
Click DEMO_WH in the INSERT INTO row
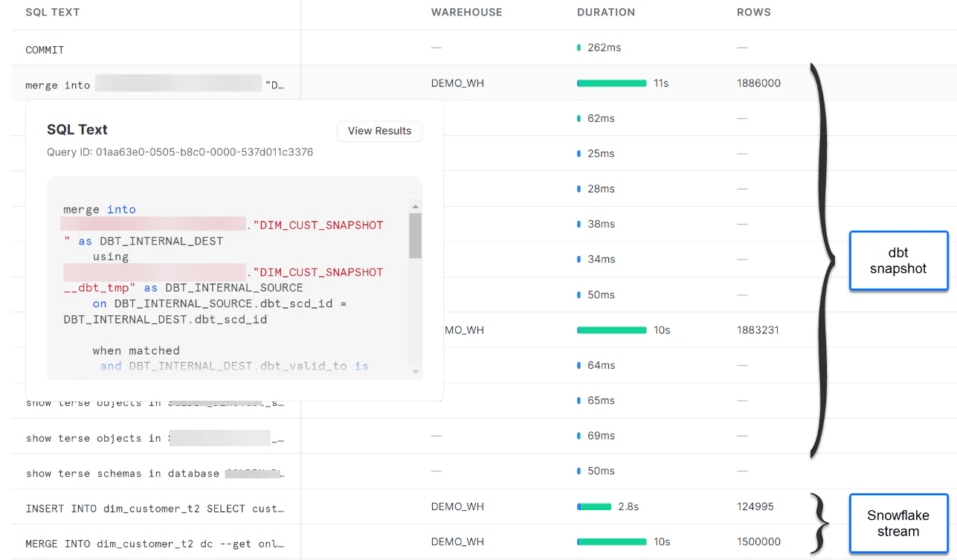(x=457, y=506)
